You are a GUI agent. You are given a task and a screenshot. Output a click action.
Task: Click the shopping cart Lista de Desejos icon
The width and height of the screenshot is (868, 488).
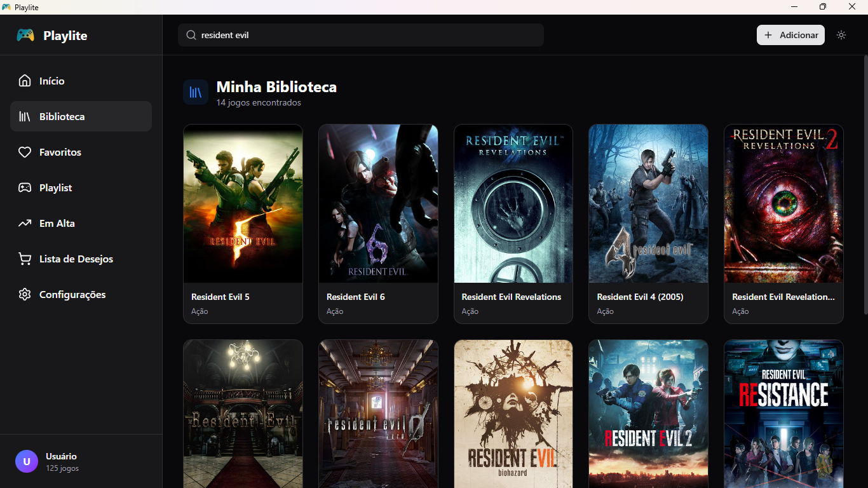[25, 259]
